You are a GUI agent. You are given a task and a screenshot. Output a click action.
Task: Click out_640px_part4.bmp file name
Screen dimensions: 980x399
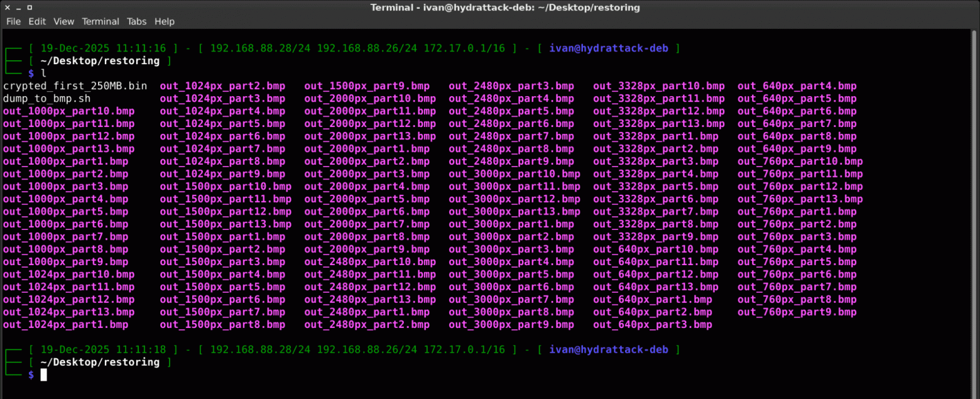[x=797, y=86]
